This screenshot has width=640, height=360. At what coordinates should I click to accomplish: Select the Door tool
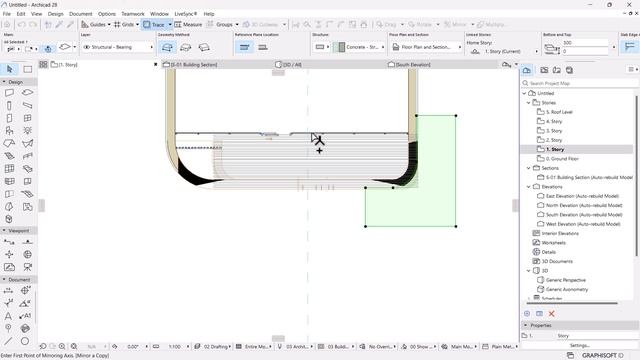[9, 118]
